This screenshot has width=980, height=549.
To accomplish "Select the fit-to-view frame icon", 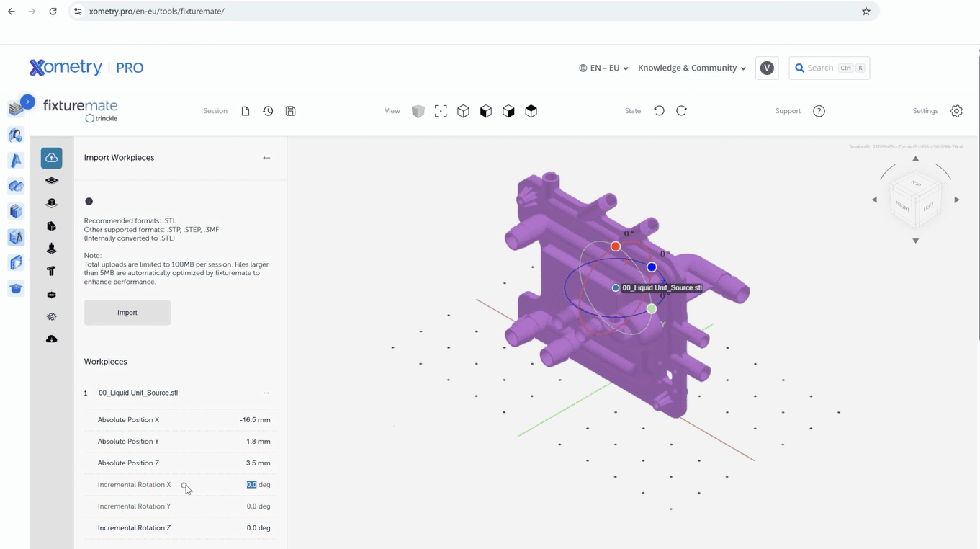I will (441, 111).
